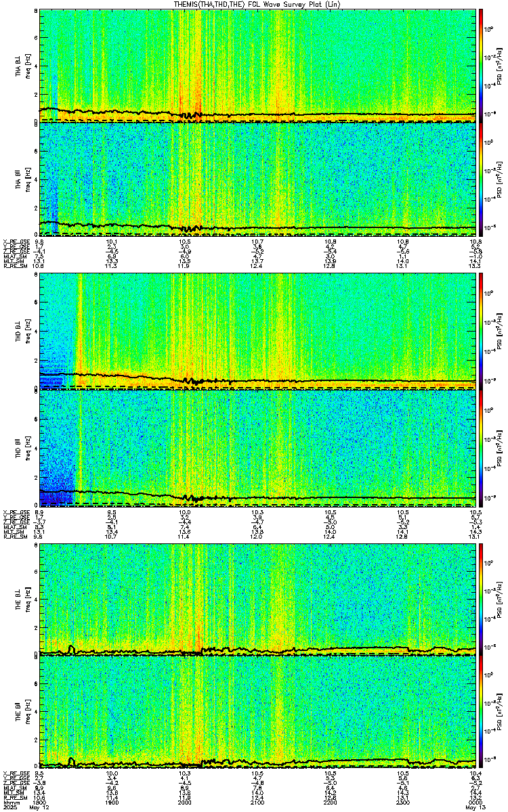Select the THE B-perpendicular freq [Hz] axis label

(27, 598)
